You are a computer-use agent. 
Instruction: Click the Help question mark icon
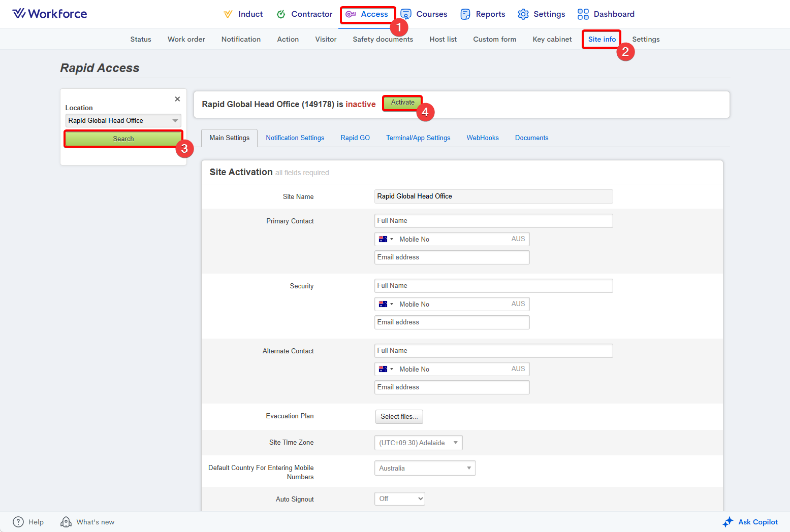tap(18, 522)
